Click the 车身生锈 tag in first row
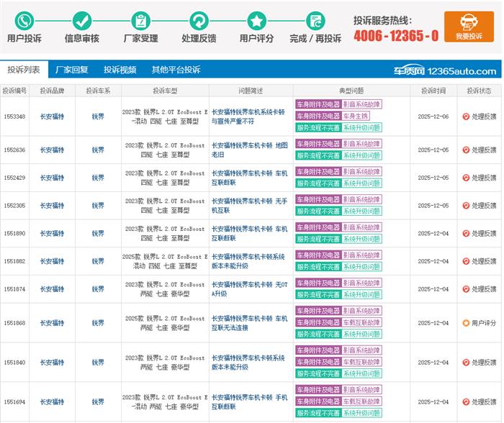Screen dimensions: 504x423 356,116
